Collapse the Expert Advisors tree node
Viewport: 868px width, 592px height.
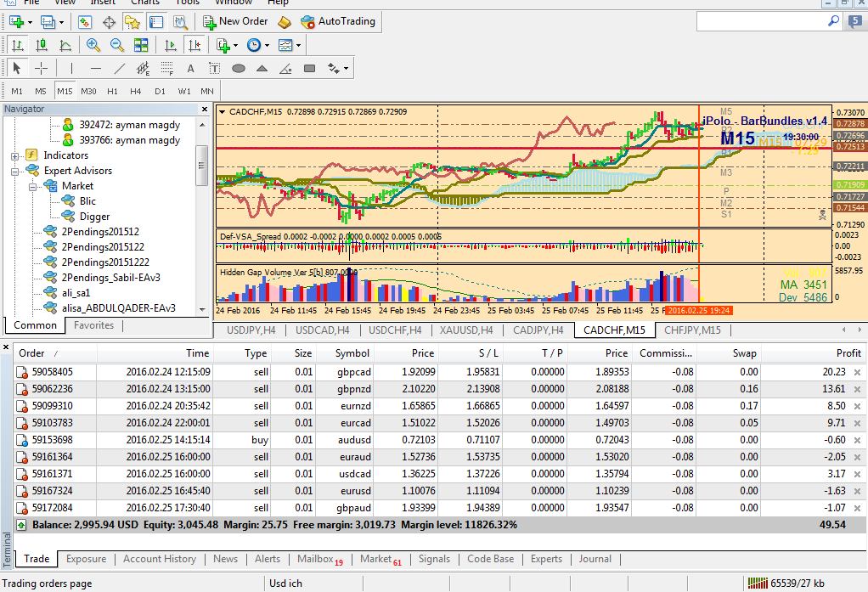tap(14, 171)
